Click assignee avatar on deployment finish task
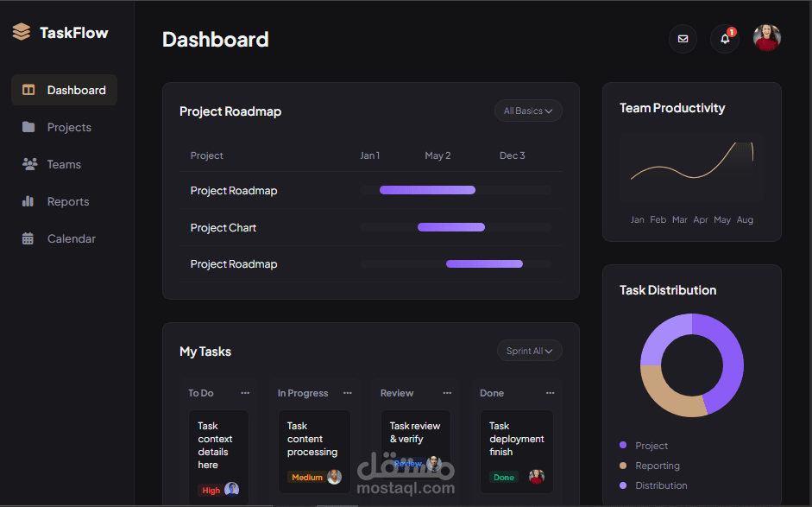Screen dimensions: 812x507 pos(537,477)
